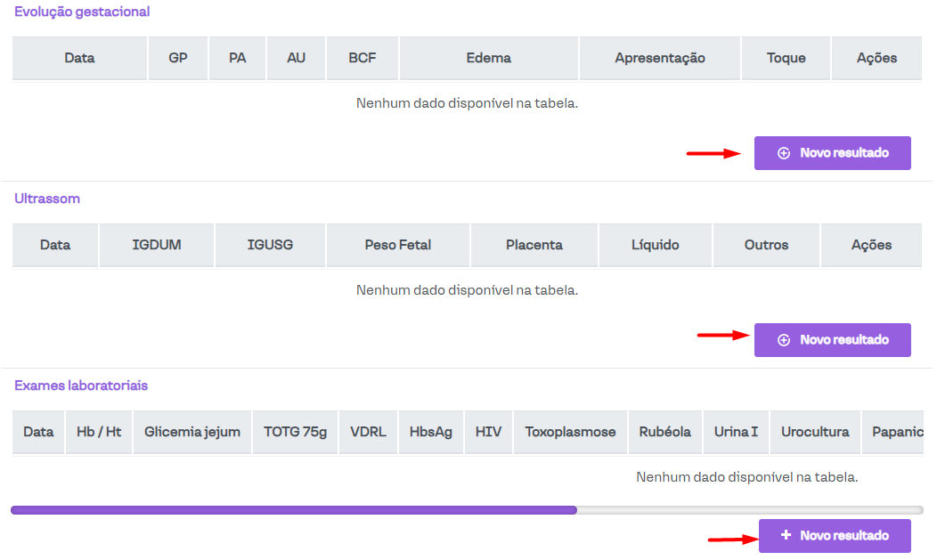Sort by BCF column header
937x560 pixels.
(363, 58)
